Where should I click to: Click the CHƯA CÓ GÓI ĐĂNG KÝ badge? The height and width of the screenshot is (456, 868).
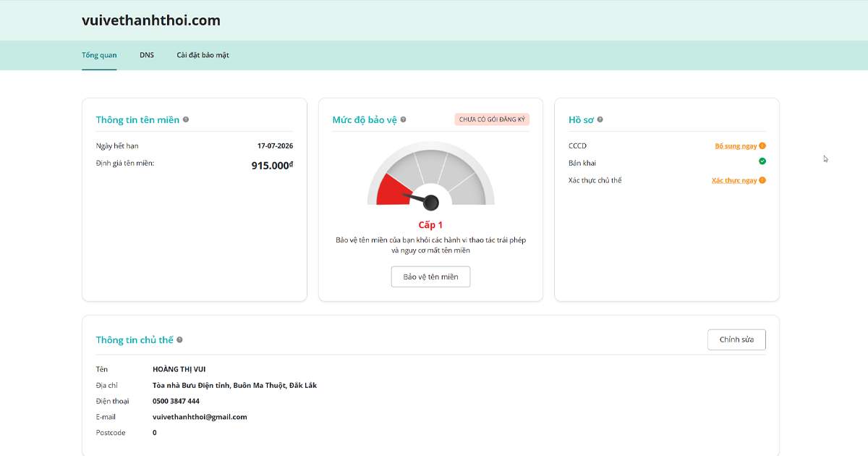click(x=492, y=119)
